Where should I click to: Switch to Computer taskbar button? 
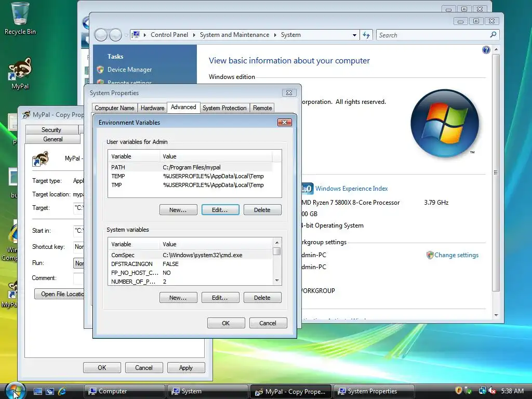tap(125, 391)
